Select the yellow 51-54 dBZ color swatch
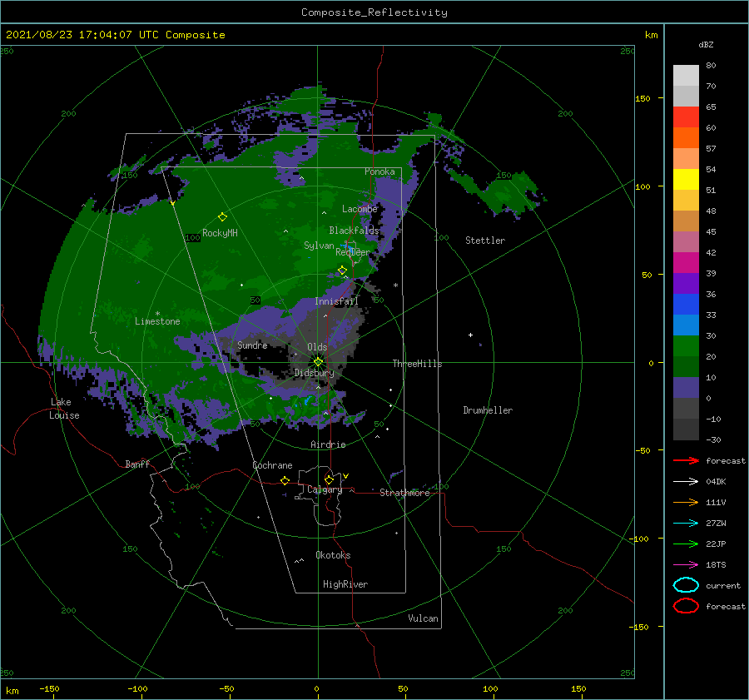Image resolution: width=749 pixels, height=700 pixels. tap(686, 180)
